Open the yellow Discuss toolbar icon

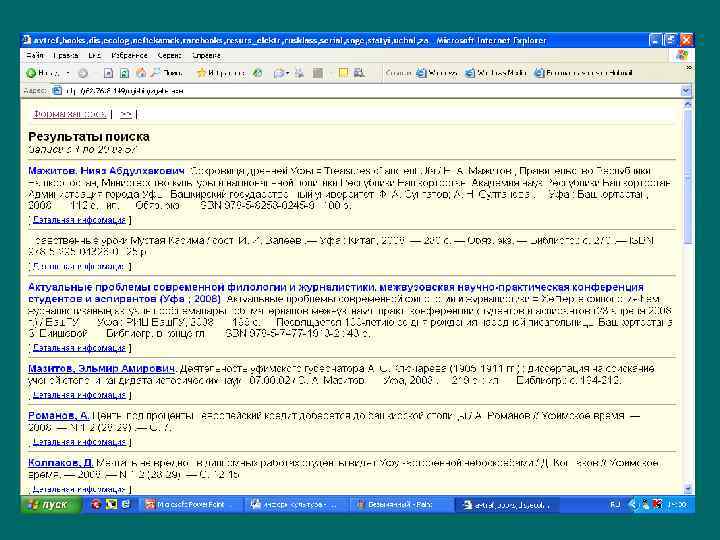tap(343, 73)
